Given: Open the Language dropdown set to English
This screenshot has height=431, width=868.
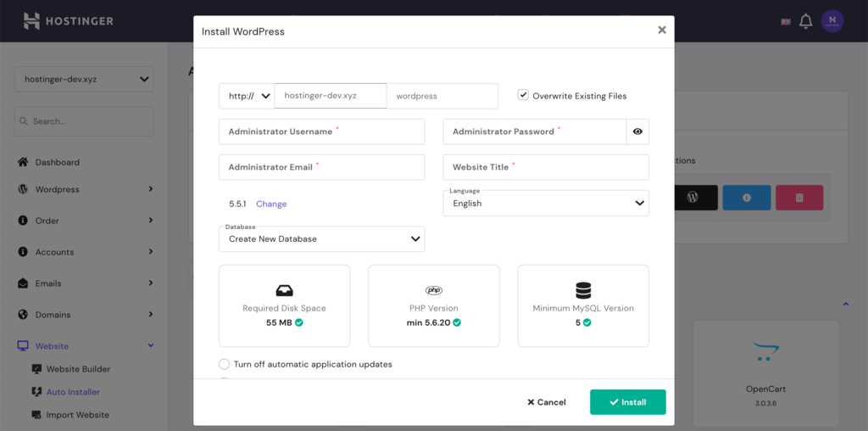Looking at the screenshot, I should [x=546, y=204].
